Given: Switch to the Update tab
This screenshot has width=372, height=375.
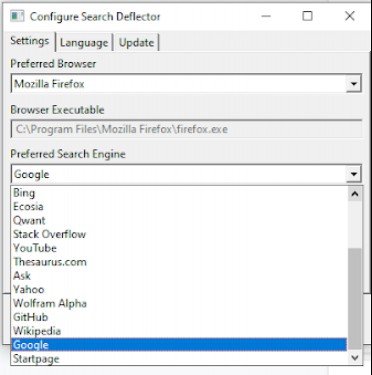Looking at the screenshot, I should (136, 43).
